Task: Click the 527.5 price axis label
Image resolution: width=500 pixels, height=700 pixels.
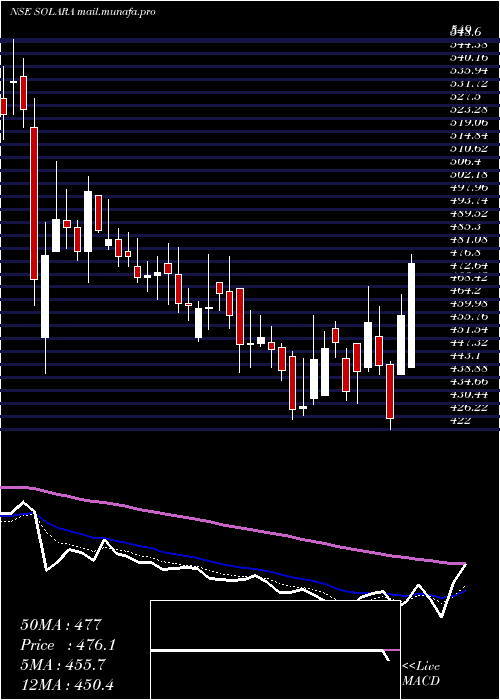Action: click(466, 96)
